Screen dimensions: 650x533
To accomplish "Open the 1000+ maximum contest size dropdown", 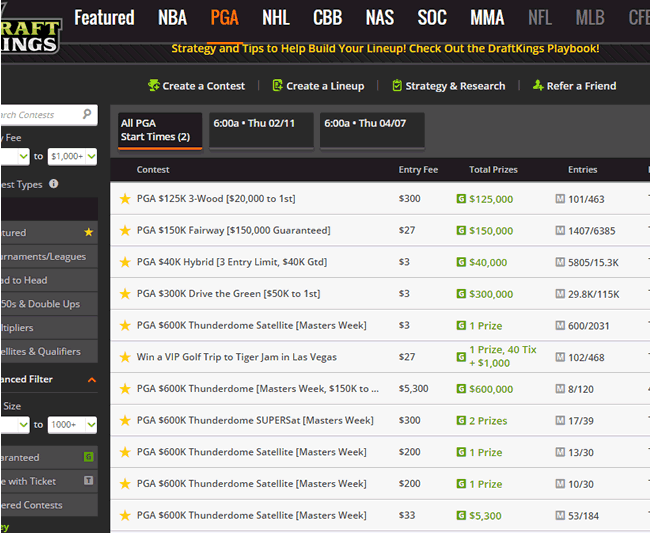I will (72, 425).
